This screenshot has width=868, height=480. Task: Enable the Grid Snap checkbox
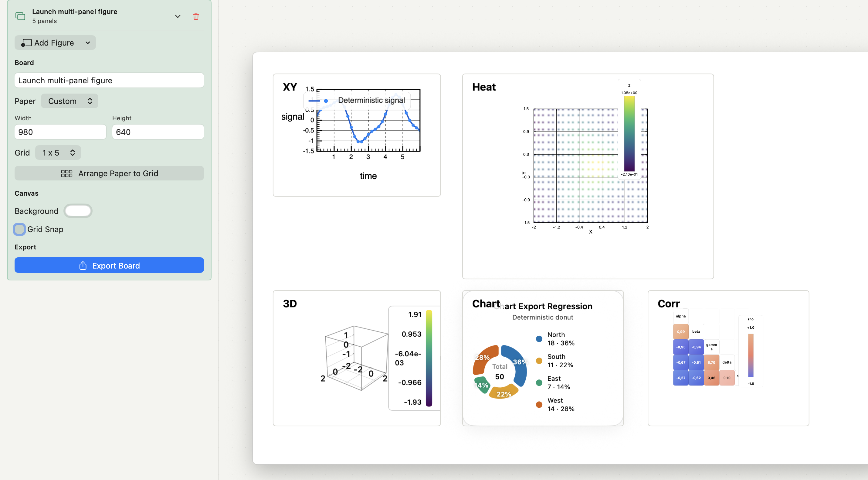(x=19, y=229)
